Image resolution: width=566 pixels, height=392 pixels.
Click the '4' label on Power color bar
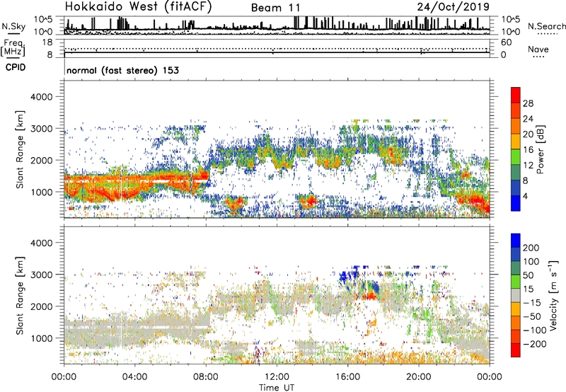coord(525,196)
